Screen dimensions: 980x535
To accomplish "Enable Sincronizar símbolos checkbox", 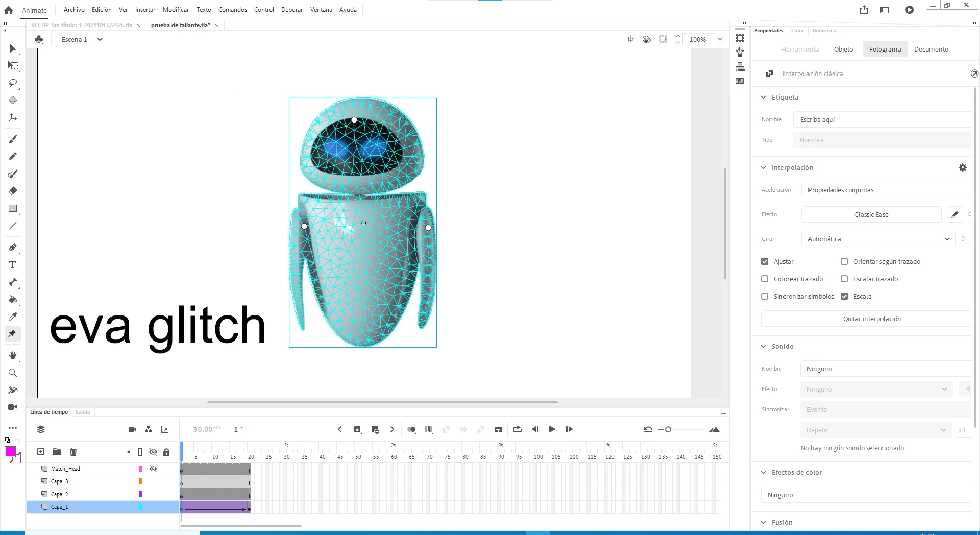I will 765,296.
